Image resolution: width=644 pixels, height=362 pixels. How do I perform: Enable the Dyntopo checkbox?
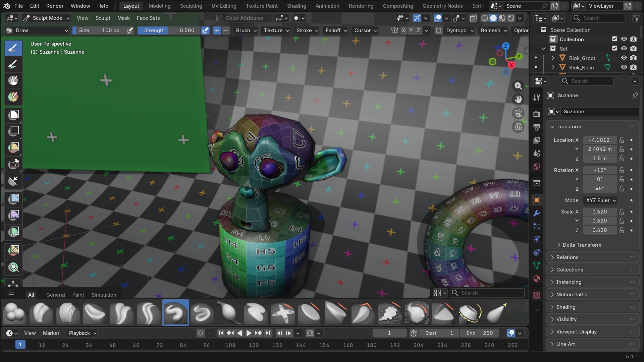(x=438, y=31)
